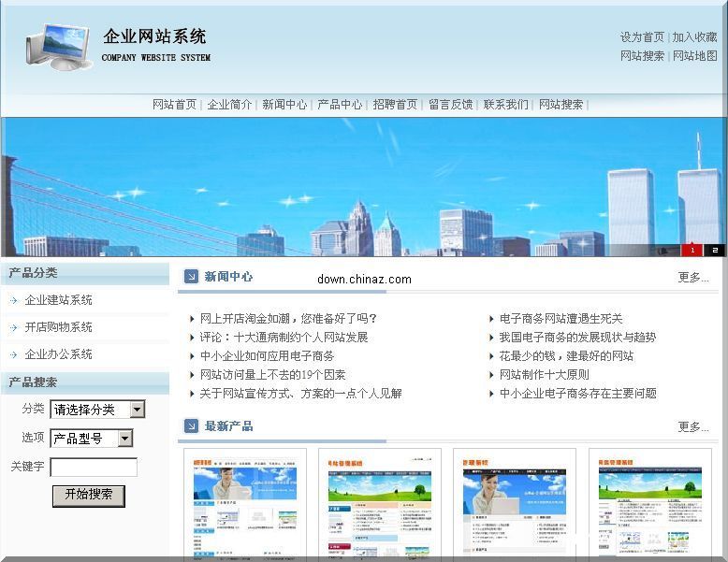The image size is (728, 562).
Task: Open 产品中心 navigation item
Action: click(x=340, y=105)
